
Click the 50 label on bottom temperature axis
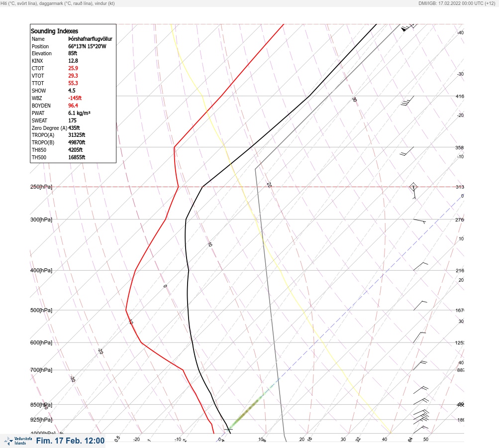425,440
